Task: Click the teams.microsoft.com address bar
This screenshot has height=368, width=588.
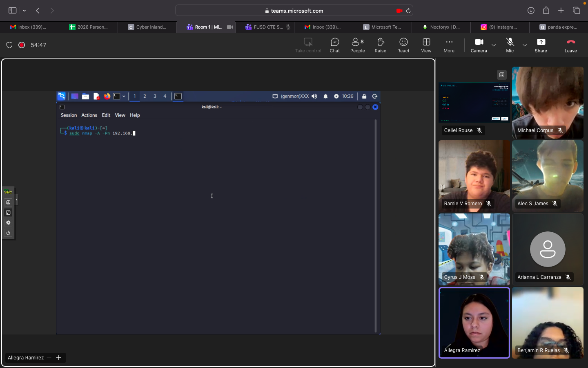Action: pyautogui.click(x=294, y=11)
